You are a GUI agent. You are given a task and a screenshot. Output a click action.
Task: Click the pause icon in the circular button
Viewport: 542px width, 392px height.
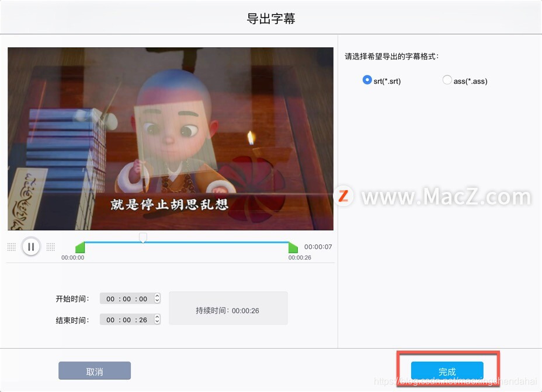[x=31, y=246]
